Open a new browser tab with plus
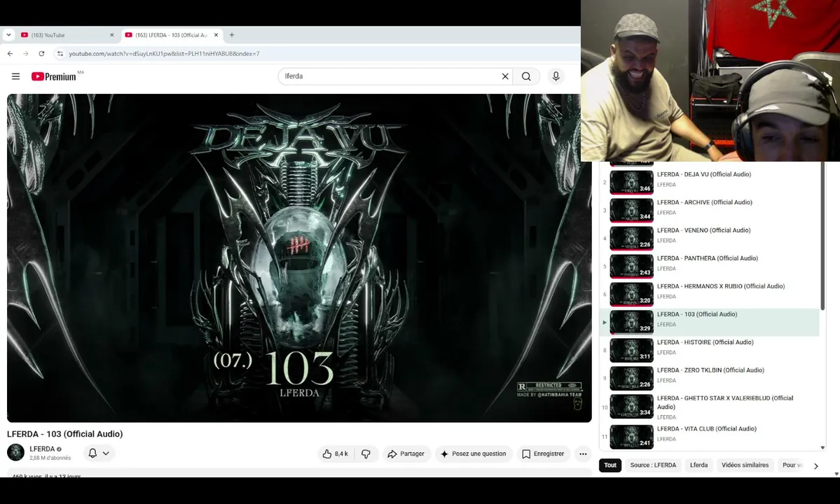This screenshot has width=840, height=504. click(x=231, y=35)
